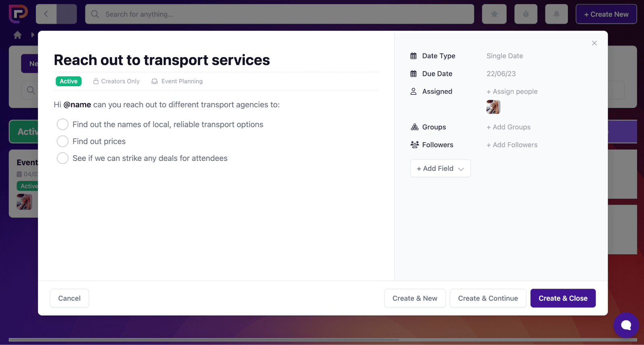Screen dimensions: 644x345
Task: Open favorites star icon in top bar
Action: tap(494, 14)
